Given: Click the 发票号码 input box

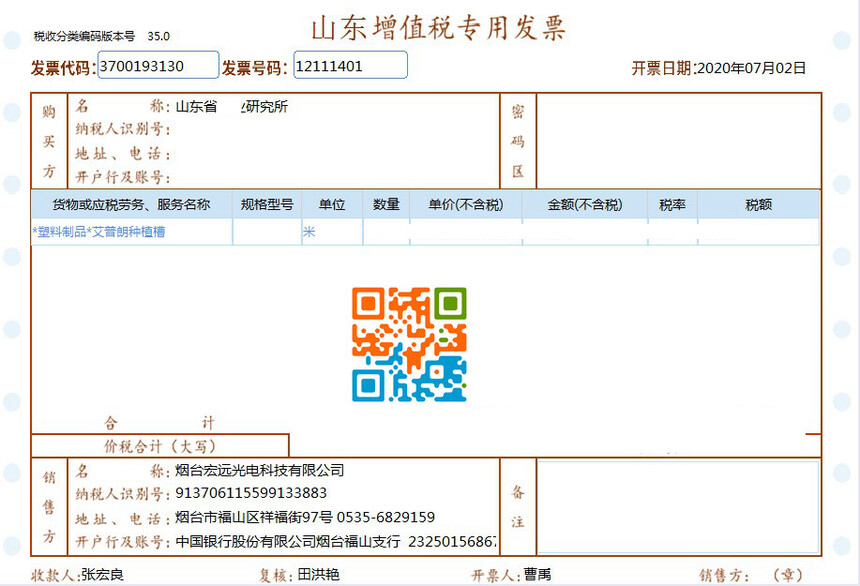Looking at the screenshot, I should 350,66.
